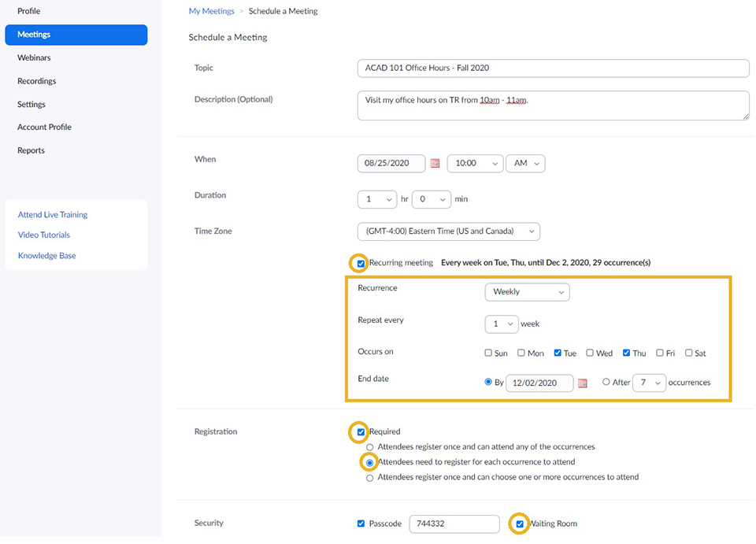The width and height of the screenshot is (756, 544).
Task: Open Settings in the sidebar
Action: pyautogui.click(x=31, y=104)
